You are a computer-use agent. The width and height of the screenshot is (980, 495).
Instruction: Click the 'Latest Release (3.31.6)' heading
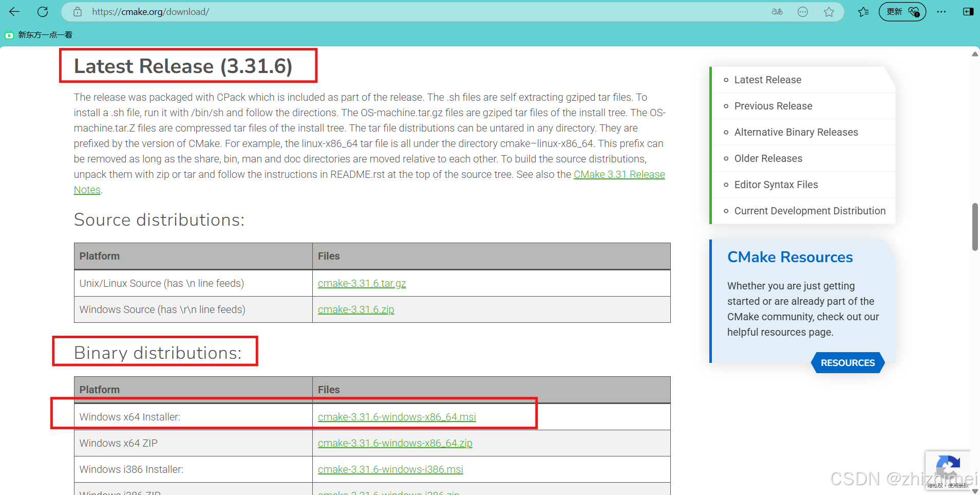[x=183, y=66]
